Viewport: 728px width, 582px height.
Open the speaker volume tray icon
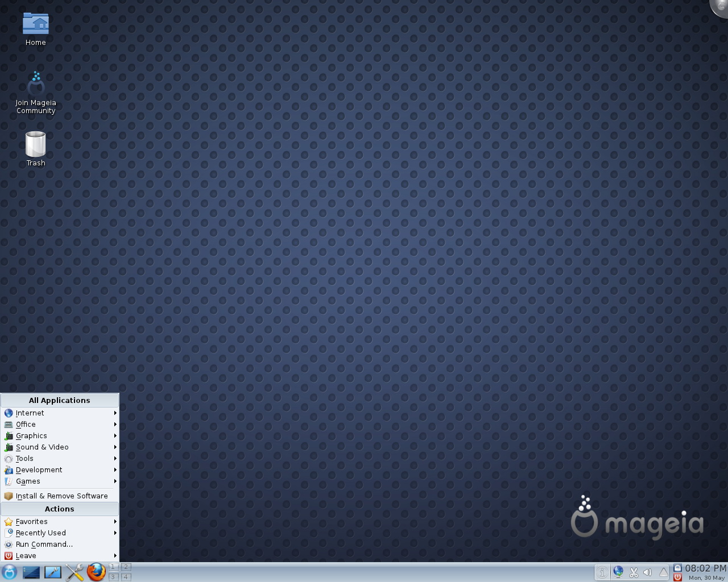(648, 572)
